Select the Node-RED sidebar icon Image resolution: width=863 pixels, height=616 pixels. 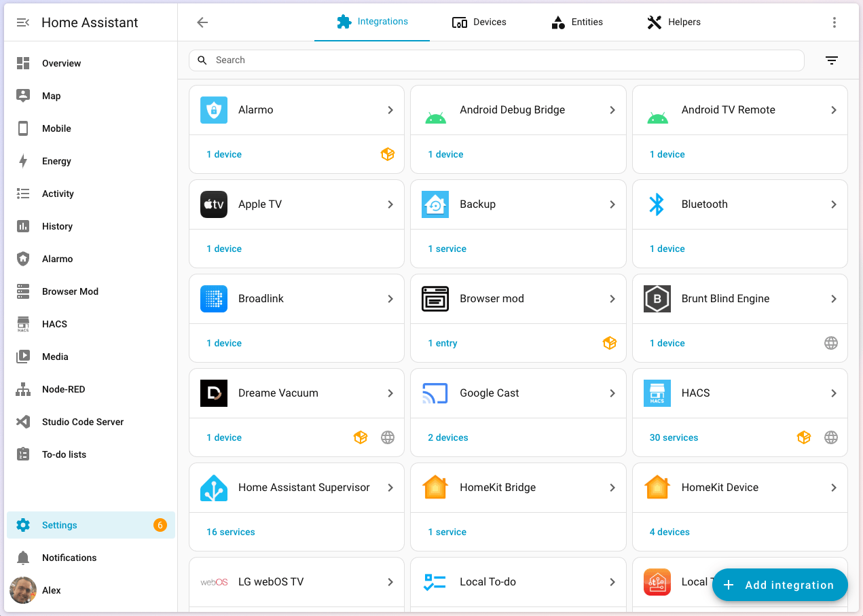22,389
